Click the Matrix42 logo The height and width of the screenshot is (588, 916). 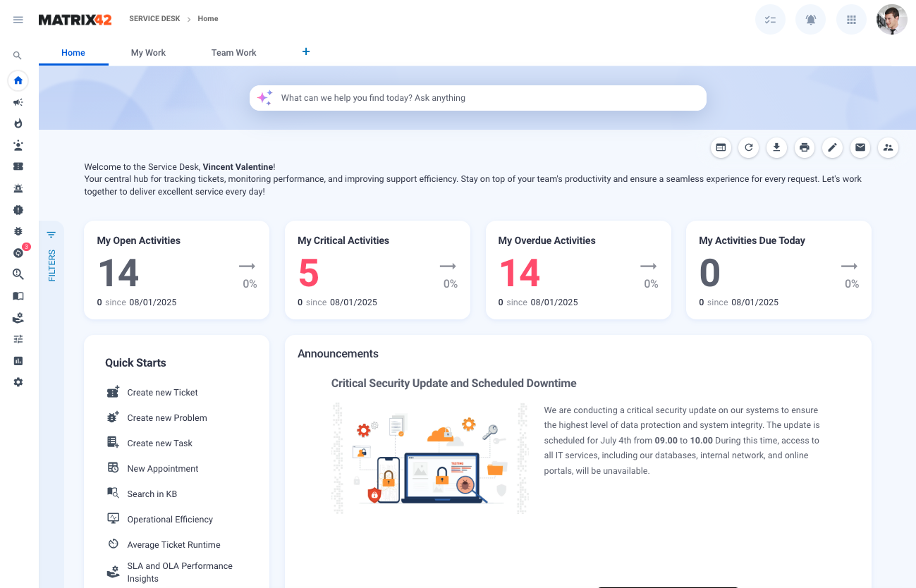pos(75,20)
